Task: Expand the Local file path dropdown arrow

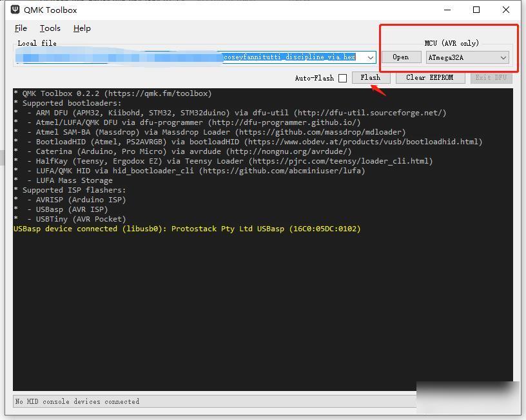Action: pos(371,57)
